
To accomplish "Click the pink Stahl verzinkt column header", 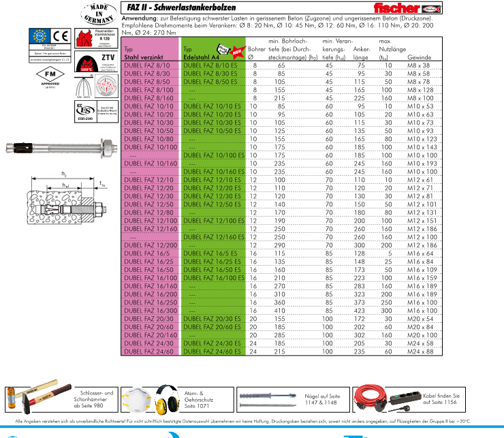I will point(150,54).
